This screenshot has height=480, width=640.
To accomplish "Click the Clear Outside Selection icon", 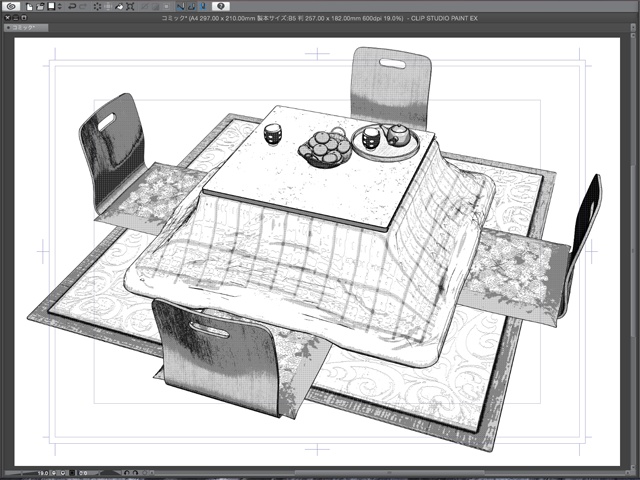I will pyautogui.click(x=108, y=7).
